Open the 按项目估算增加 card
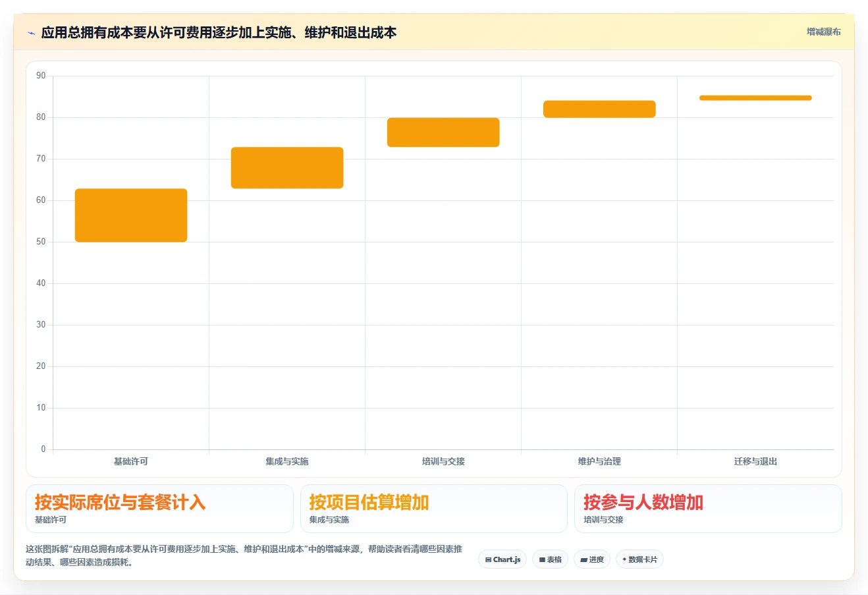This screenshot has width=868, height=595. (433, 509)
